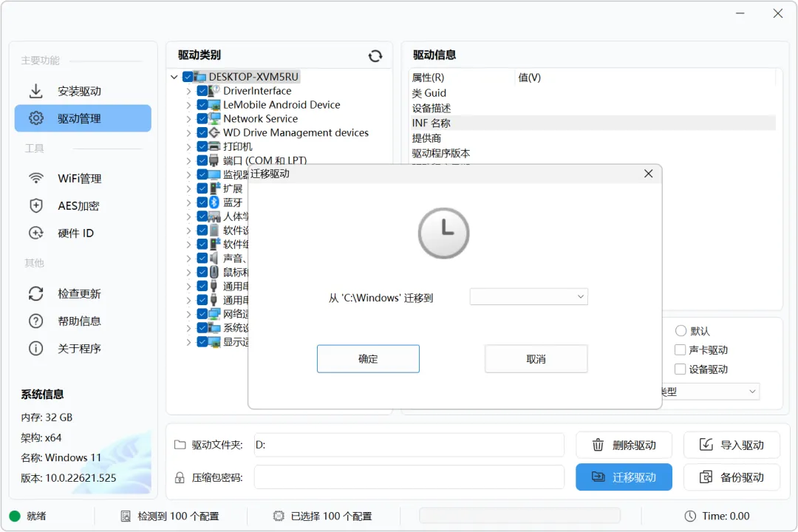Uncheck the DESKTOP-XVM5RU root checkbox
The width and height of the screenshot is (798, 532).
(188, 77)
